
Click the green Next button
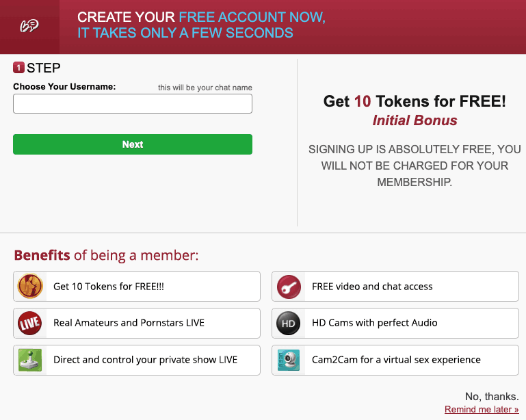point(133,144)
